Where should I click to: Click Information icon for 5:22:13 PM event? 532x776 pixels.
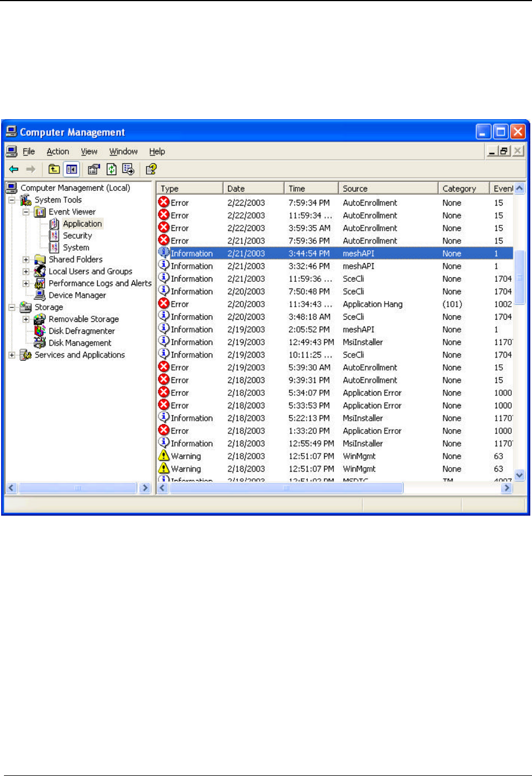(x=164, y=417)
